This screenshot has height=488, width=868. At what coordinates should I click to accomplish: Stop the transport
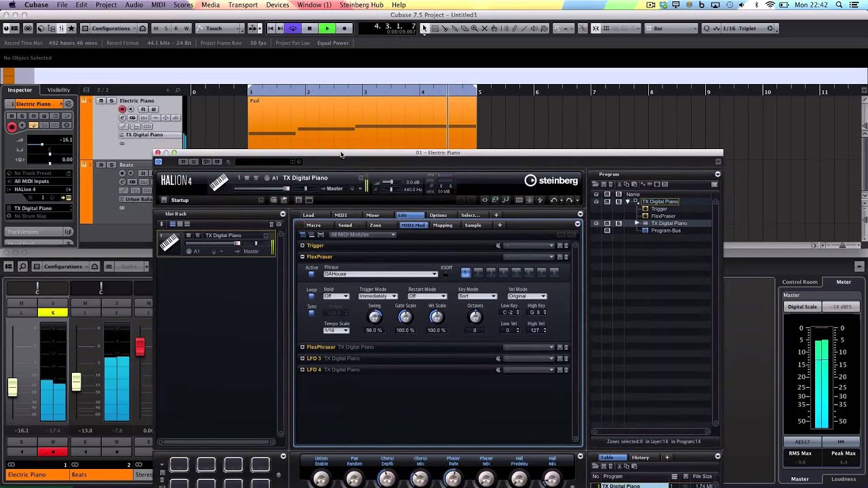click(310, 28)
